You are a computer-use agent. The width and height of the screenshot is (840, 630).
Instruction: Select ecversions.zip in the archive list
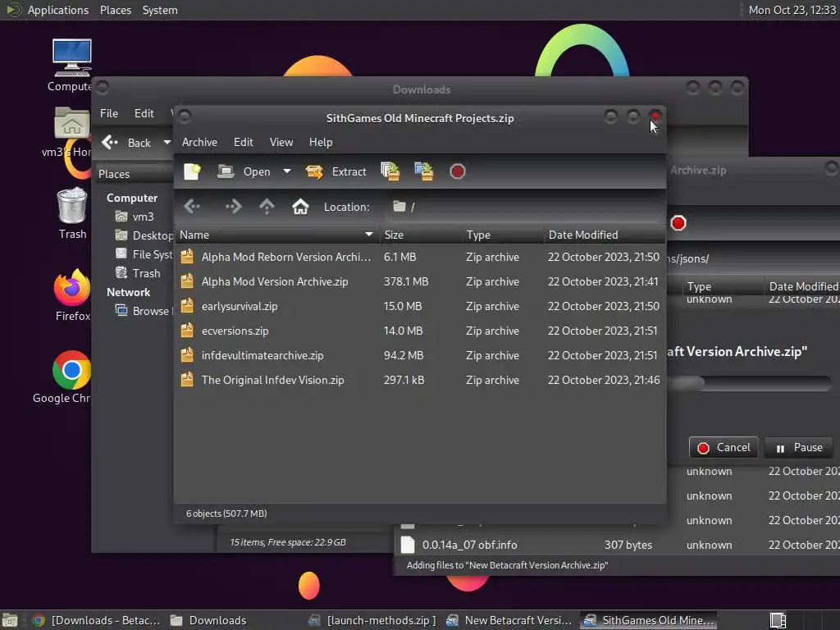click(420, 331)
